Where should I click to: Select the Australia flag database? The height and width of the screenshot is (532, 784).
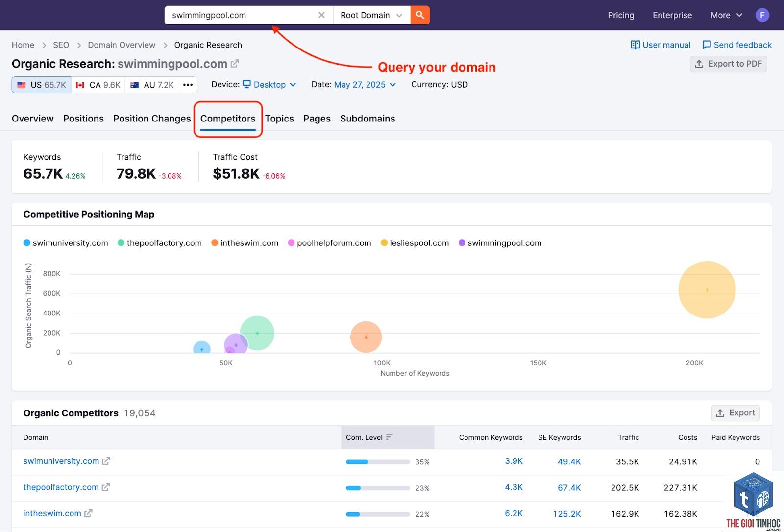152,85
